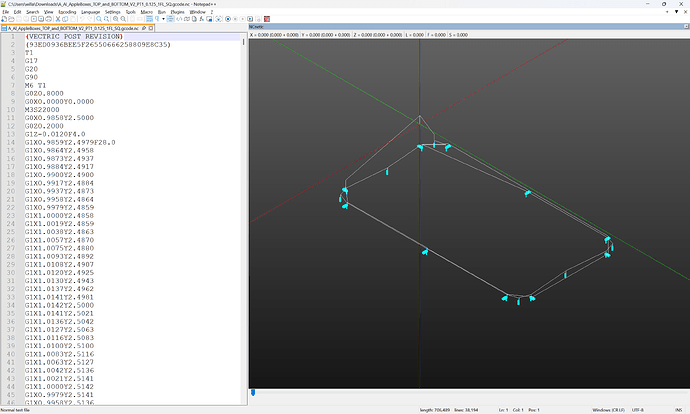Open the Encoding menu

(67, 12)
